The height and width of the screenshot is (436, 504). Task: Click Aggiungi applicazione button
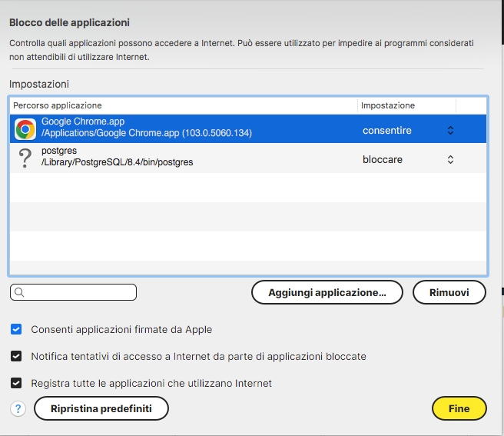tap(327, 292)
